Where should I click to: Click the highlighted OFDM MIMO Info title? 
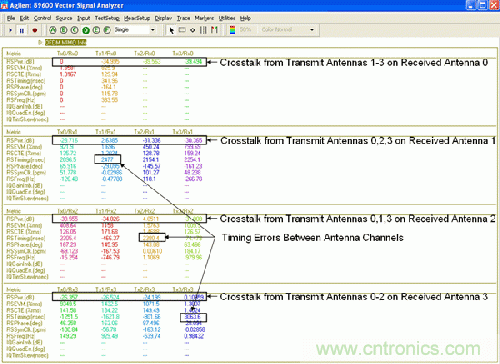[66, 42]
